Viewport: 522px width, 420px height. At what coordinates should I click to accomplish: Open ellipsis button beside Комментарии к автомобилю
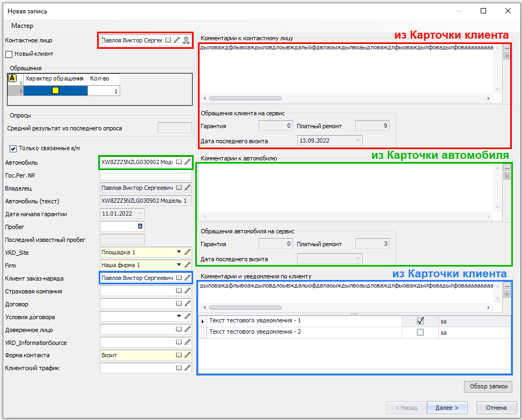pyautogui.click(x=506, y=168)
